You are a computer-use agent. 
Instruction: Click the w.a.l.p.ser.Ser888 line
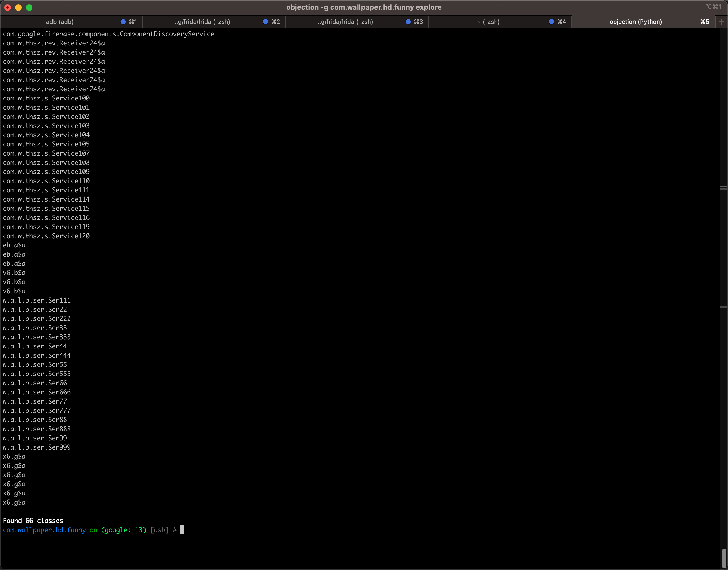click(x=37, y=429)
